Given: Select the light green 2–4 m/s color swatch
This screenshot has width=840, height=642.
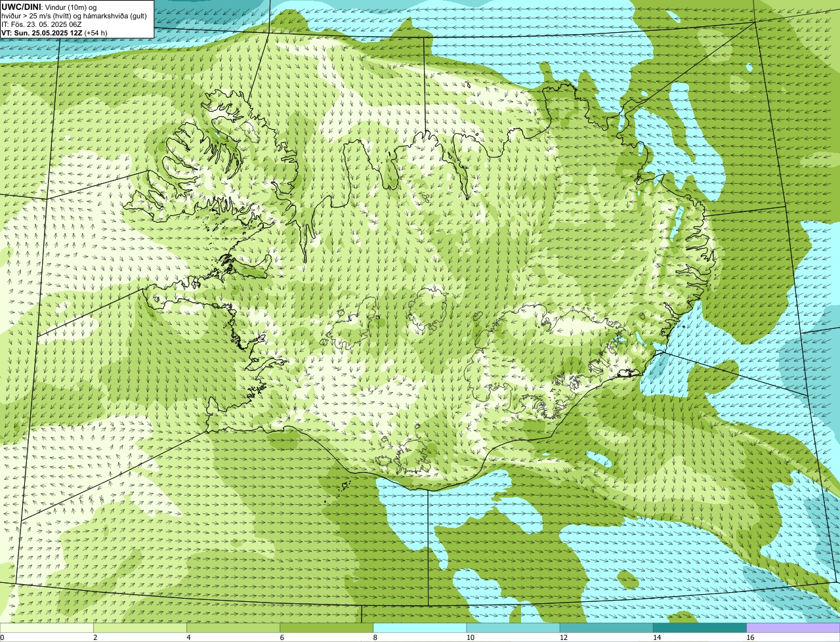Looking at the screenshot, I should coord(140,628).
